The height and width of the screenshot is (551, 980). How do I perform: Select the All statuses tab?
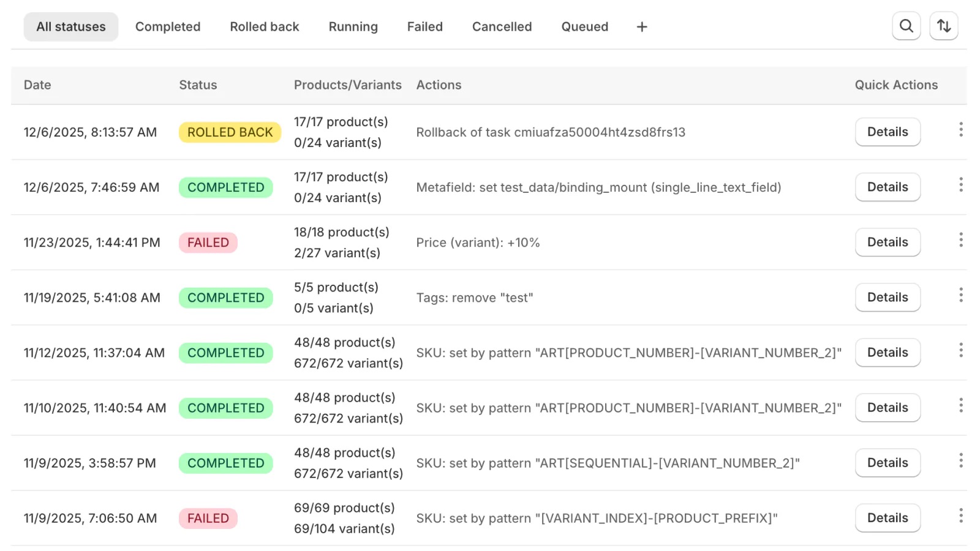tap(71, 27)
